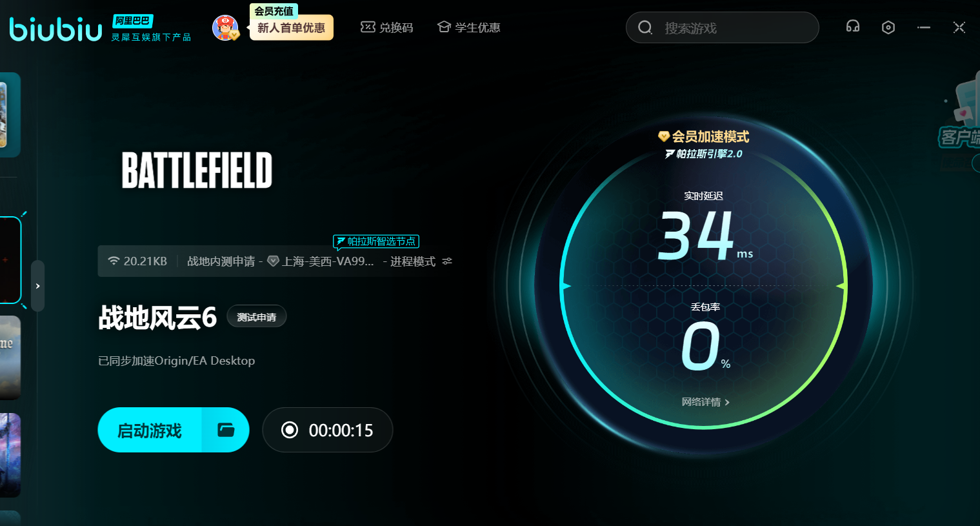The image size is (980, 526).
Task: Click the node adjust sliders icon
Action: click(x=447, y=261)
